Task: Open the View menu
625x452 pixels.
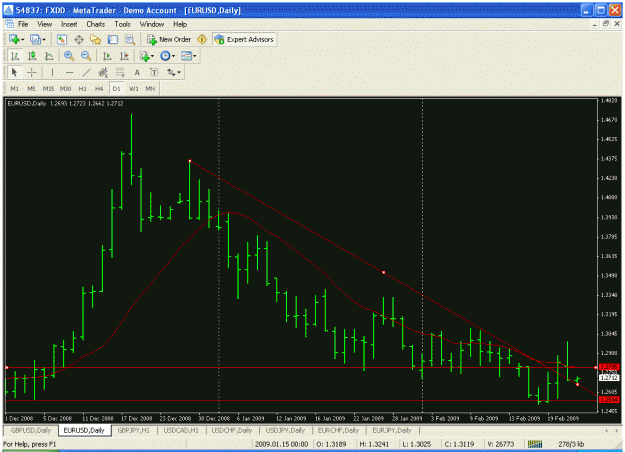Action: tap(45, 24)
